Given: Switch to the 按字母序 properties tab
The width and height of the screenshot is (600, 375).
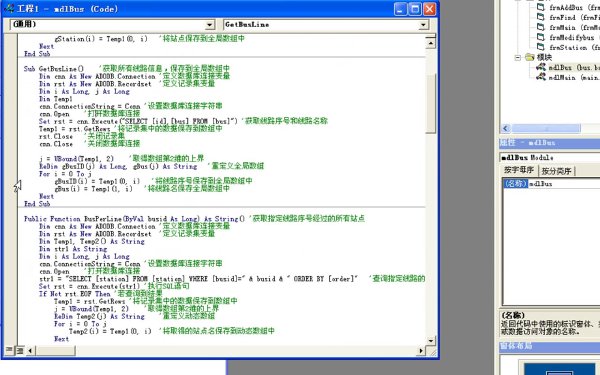Looking at the screenshot, I should coord(518,170).
